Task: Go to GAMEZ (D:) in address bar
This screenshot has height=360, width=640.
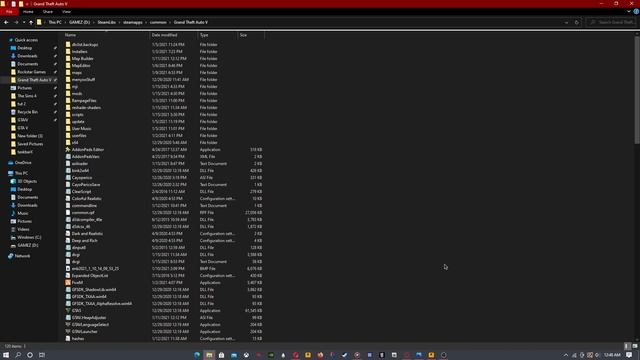Action: (x=80, y=22)
